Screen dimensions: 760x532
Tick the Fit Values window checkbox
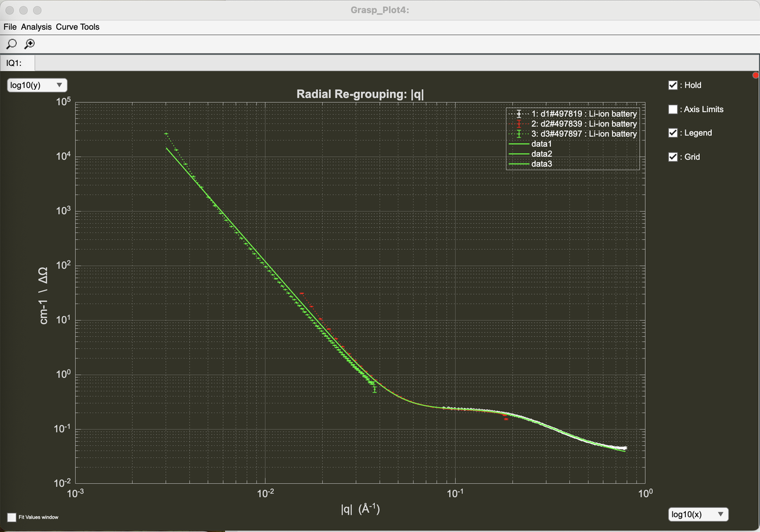(x=11, y=517)
